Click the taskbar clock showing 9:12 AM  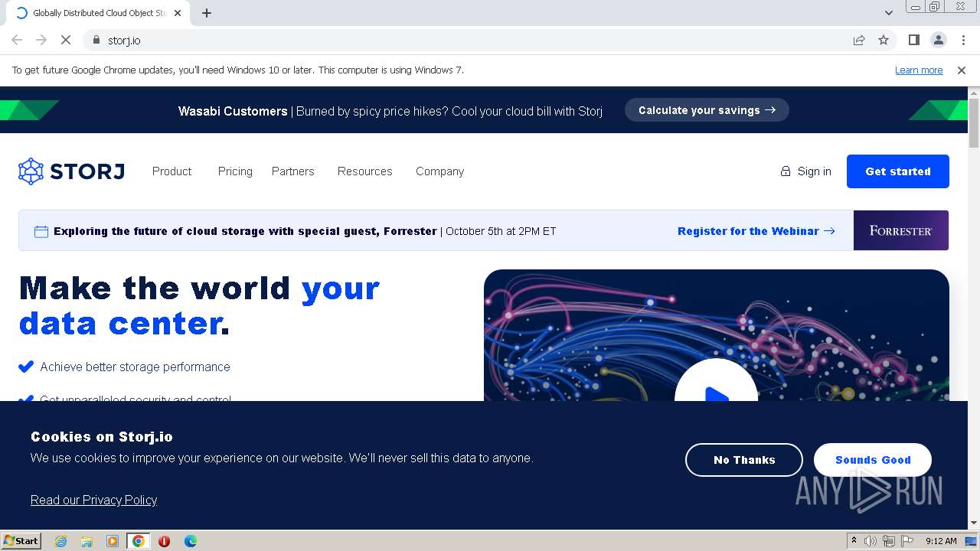[x=941, y=541]
